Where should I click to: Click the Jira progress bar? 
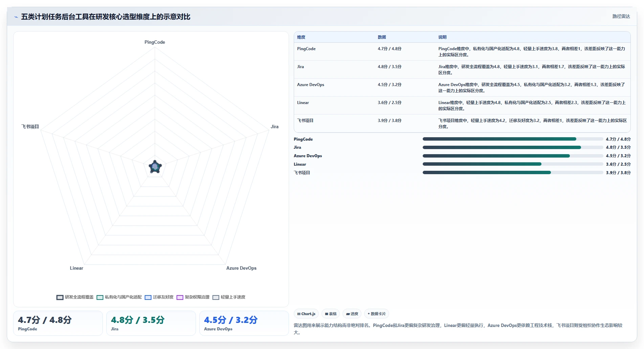pyautogui.click(x=513, y=147)
